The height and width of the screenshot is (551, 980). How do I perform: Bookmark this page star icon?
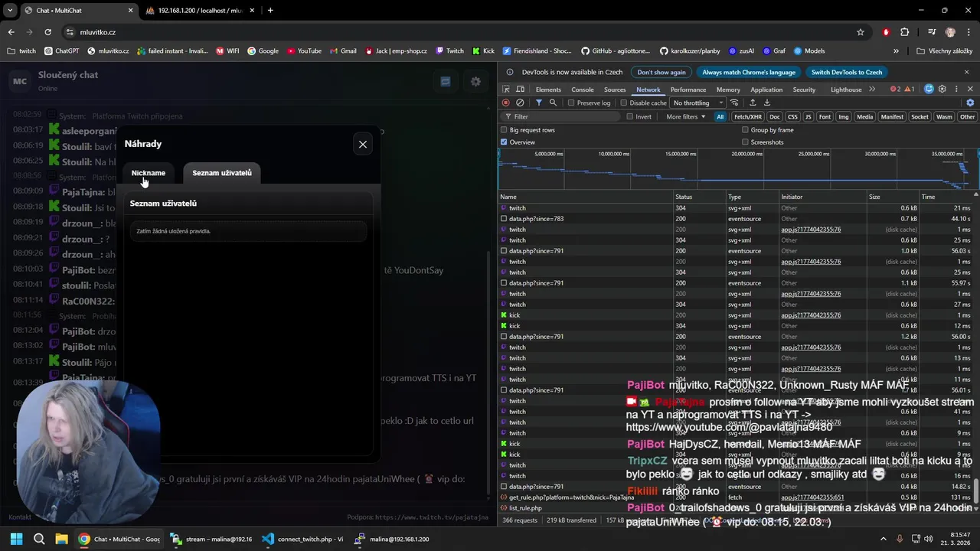click(861, 32)
